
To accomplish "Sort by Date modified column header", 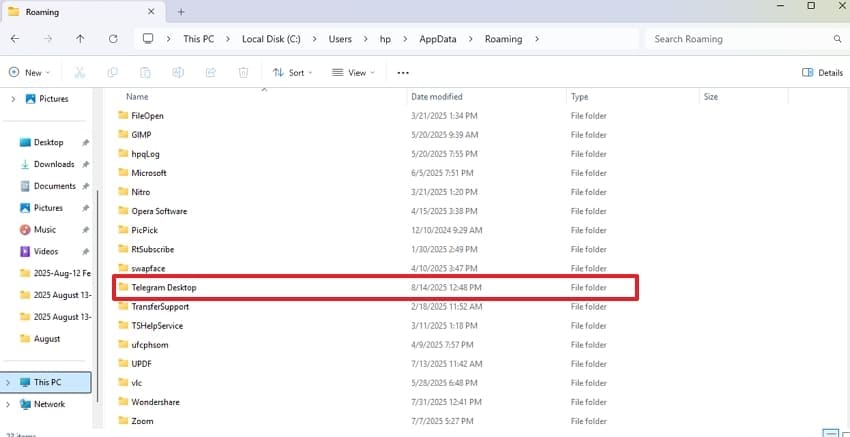I will tap(437, 97).
